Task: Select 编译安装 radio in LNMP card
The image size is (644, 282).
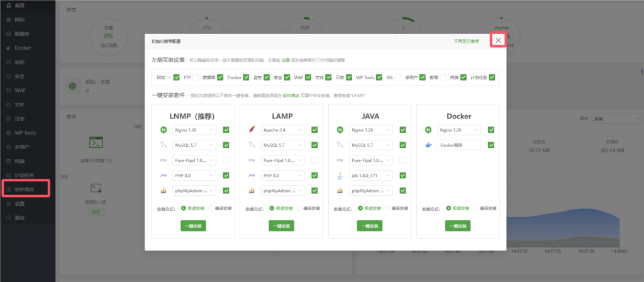Action: pos(211,208)
